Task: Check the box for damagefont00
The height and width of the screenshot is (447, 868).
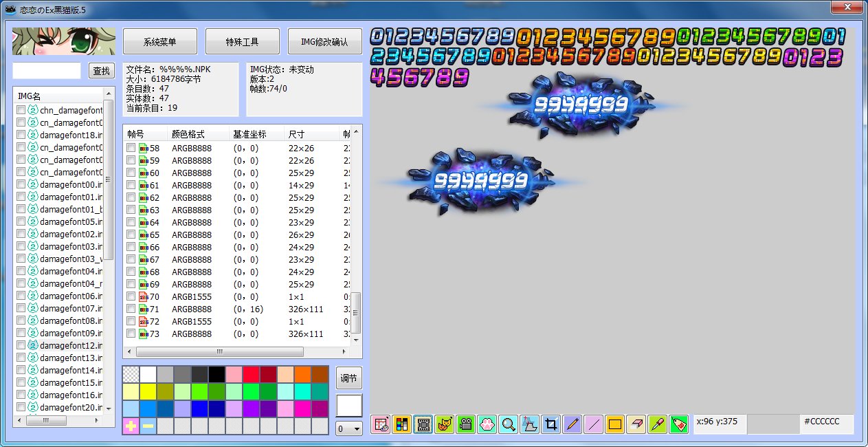Action: tap(21, 184)
